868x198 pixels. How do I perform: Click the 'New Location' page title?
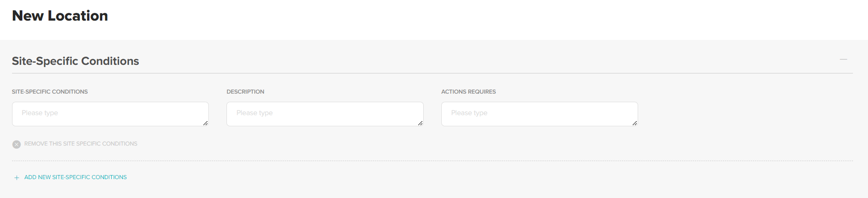point(60,16)
